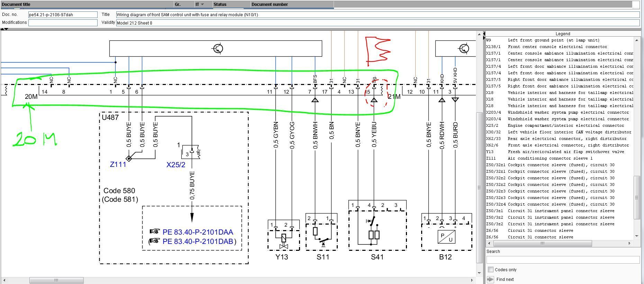Viewport: 644px width, 284px height.
Task: Click the Find next arrow icon
Action: point(490,279)
